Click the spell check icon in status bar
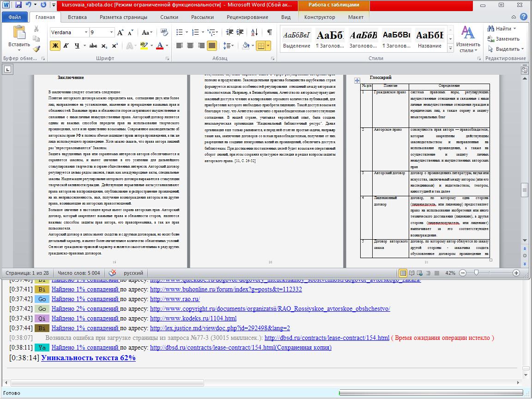 pyautogui.click(x=112, y=273)
